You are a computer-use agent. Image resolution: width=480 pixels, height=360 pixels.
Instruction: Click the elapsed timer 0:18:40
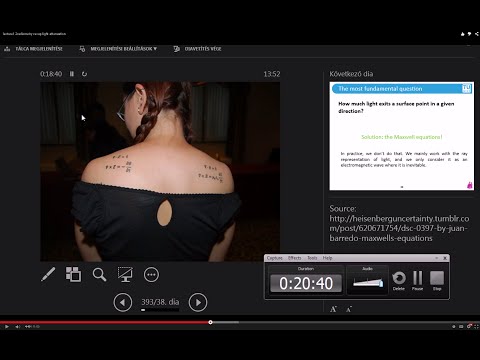coord(51,74)
